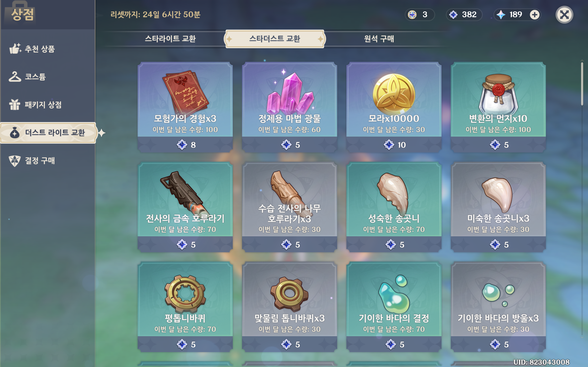
Task: Select the 스타더스트 교환 tab
Action: (275, 39)
